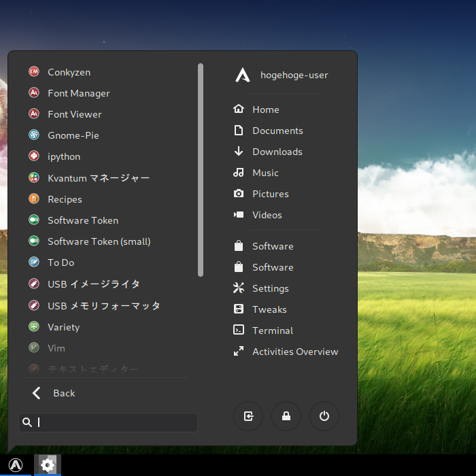Open Vim icon
Viewport: 476px width, 476px height.
34,347
